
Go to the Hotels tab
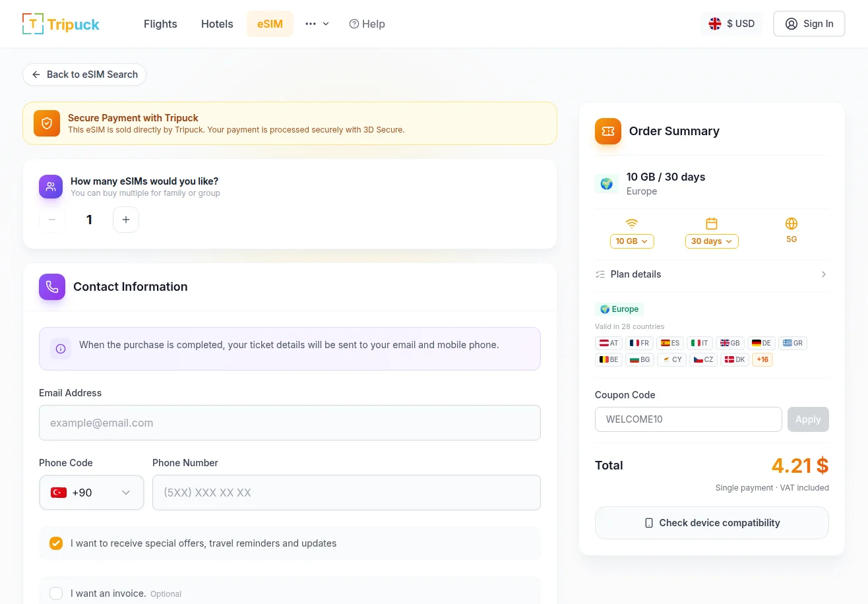tap(217, 24)
